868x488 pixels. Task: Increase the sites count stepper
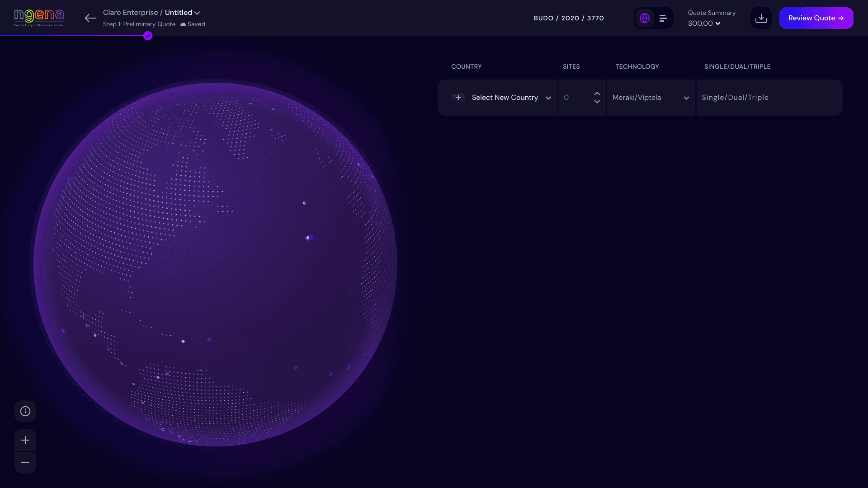[x=597, y=94]
